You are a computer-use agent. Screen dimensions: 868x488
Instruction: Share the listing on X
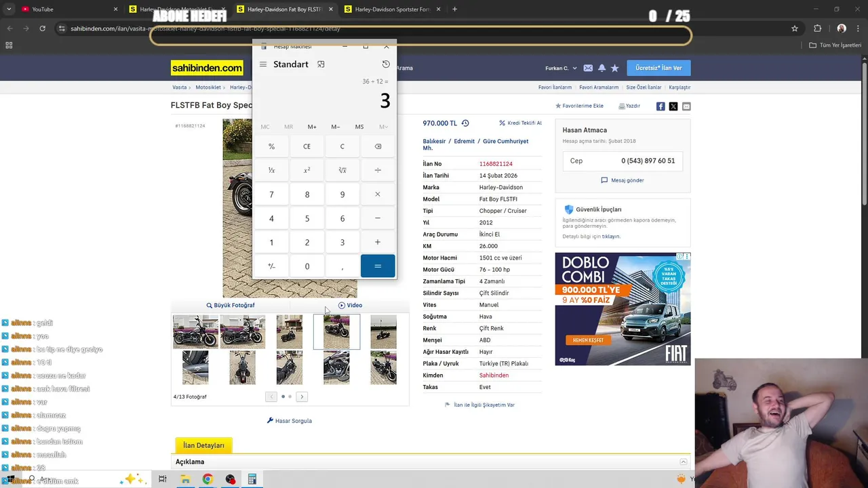click(673, 106)
